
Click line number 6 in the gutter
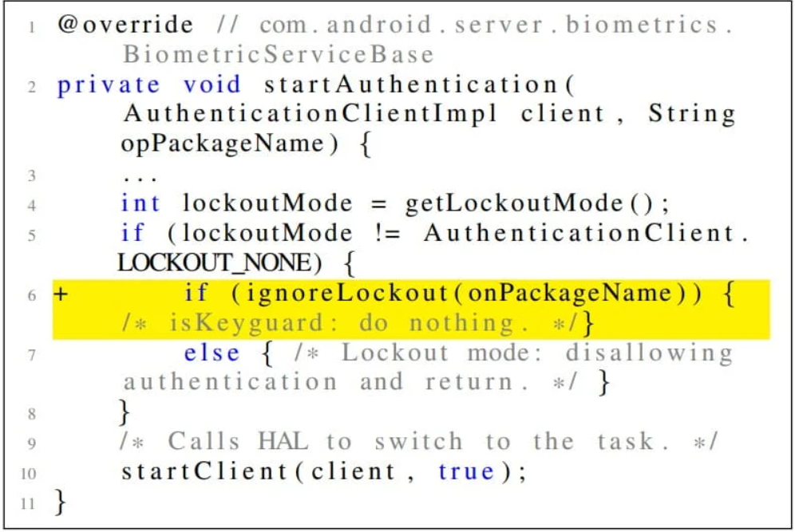(32, 295)
